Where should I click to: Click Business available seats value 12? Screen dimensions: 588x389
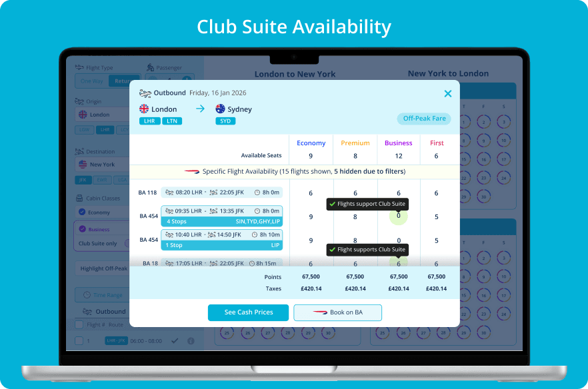(398, 156)
